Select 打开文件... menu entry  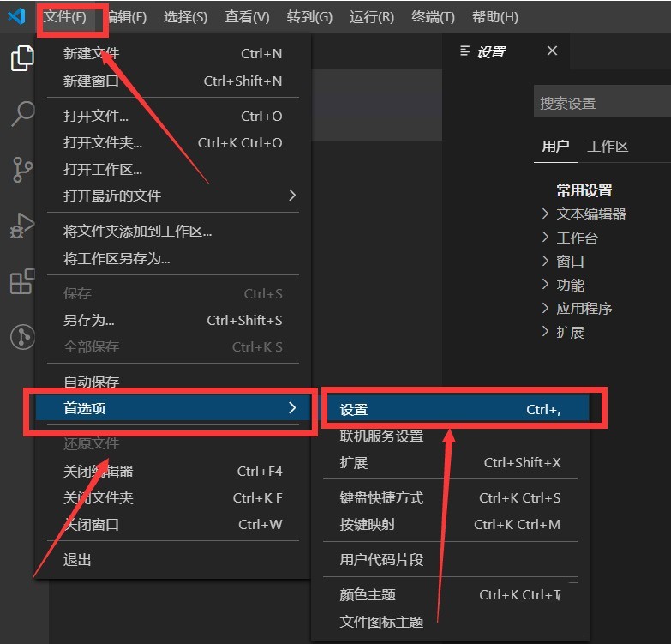click(173, 116)
